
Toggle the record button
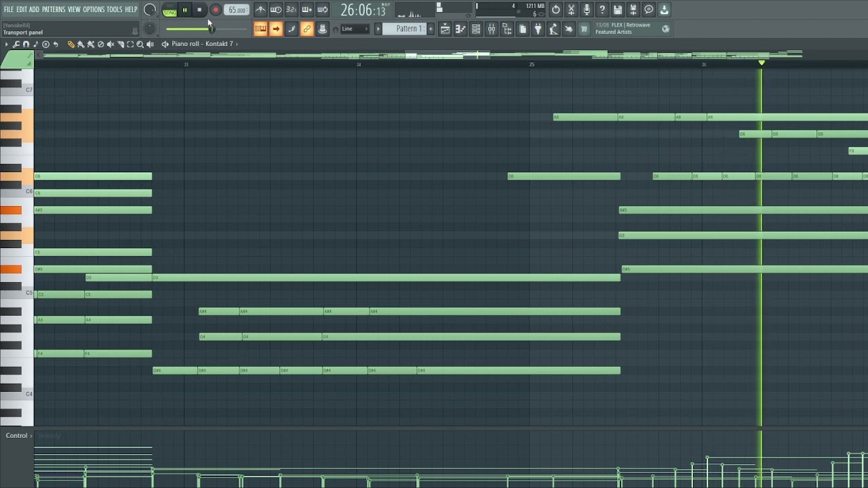pos(215,9)
